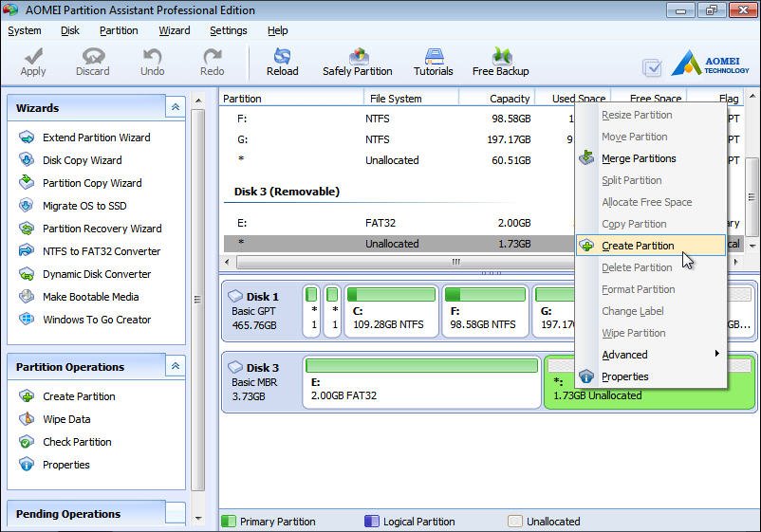Image resolution: width=761 pixels, height=532 pixels.
Task: Select the C: 109.28GB NTFS partition block
Action: (x=391, y=311)
